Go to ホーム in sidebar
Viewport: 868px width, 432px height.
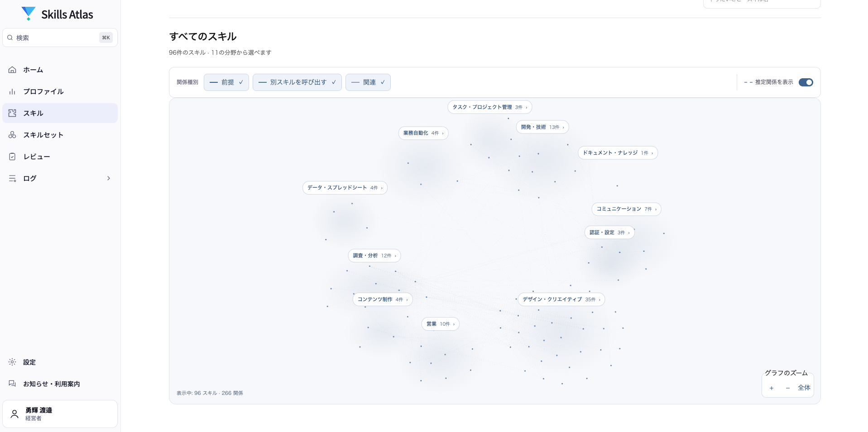point(60,70)
